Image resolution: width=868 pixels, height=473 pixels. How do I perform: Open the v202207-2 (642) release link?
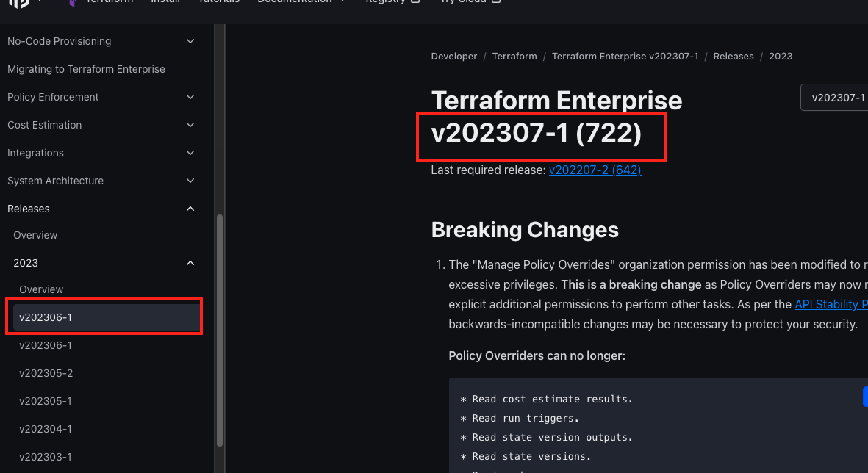pos(595,170)
